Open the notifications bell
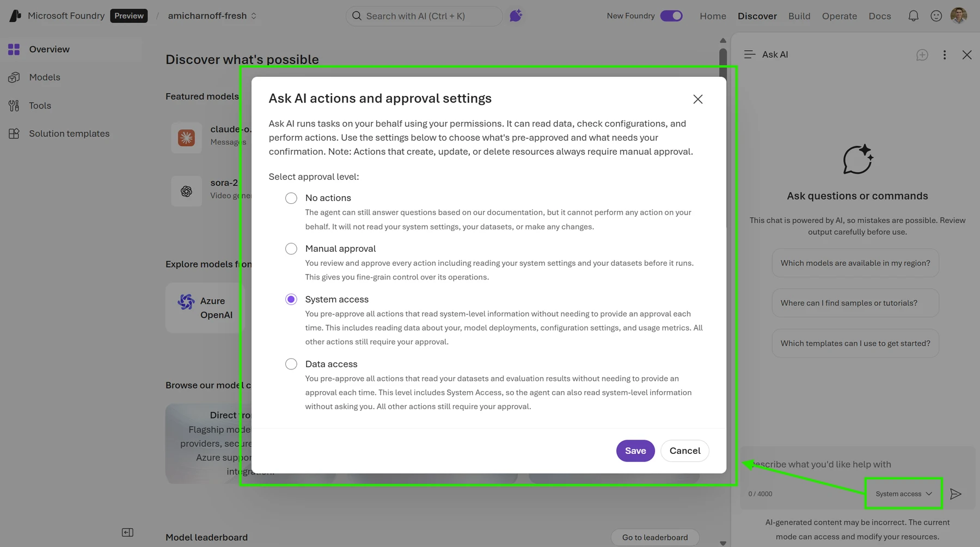 click(914, 16)
